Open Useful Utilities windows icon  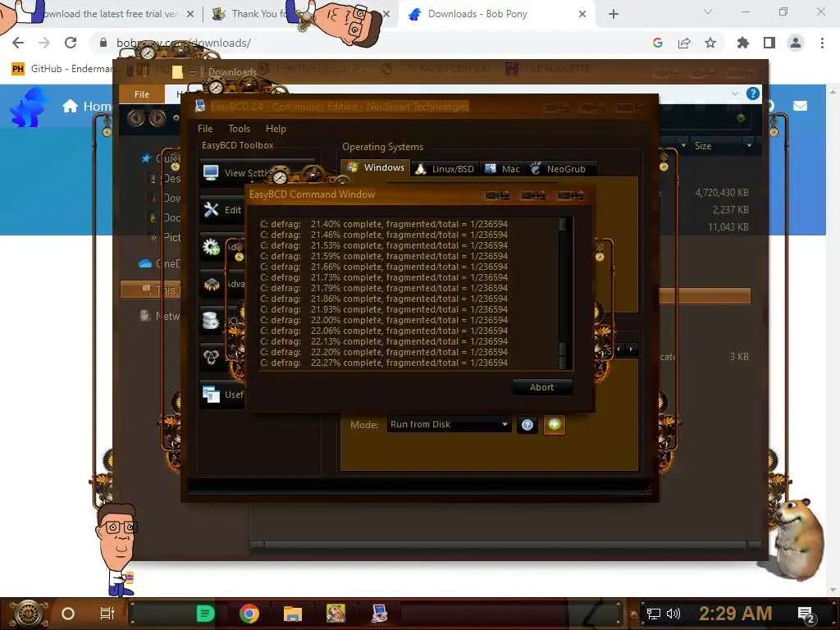[x=211, y=395]
